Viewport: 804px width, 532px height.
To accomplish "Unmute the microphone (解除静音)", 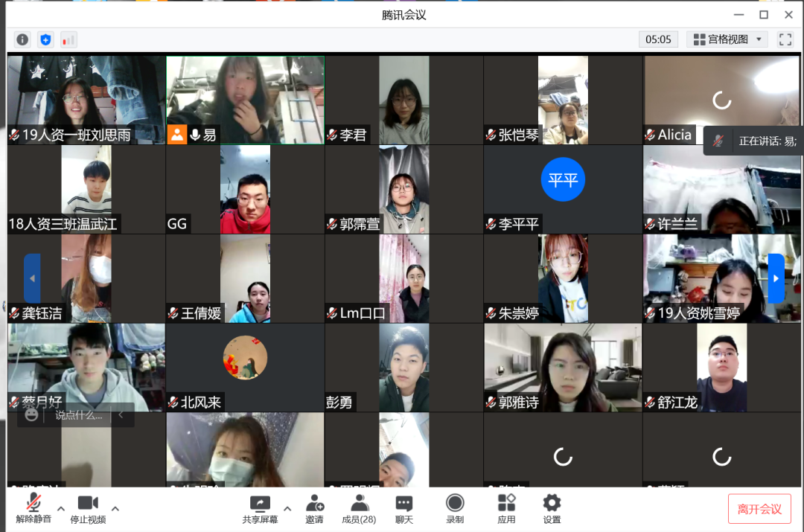I will [x=33, y=509].
